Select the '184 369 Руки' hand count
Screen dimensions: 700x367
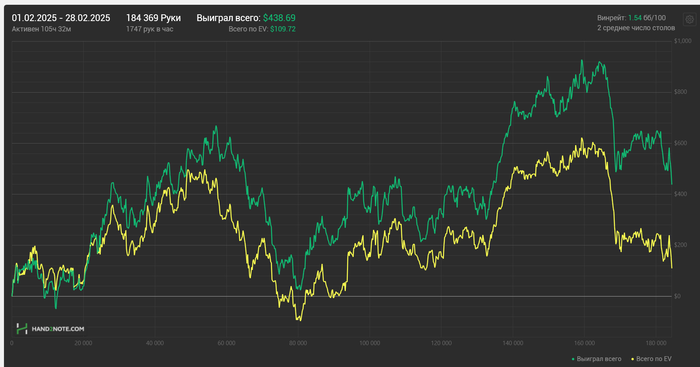pos(153,18)
